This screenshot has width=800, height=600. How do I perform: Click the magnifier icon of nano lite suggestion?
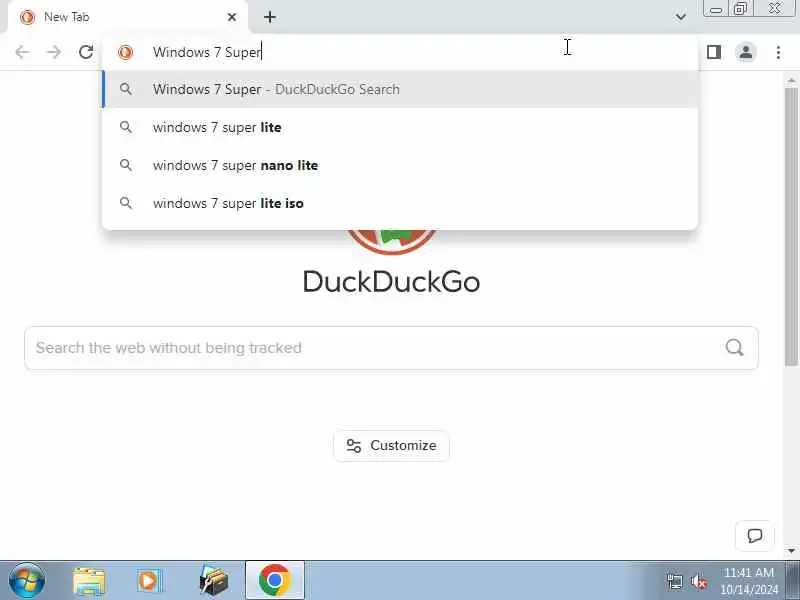coord(126,165)
